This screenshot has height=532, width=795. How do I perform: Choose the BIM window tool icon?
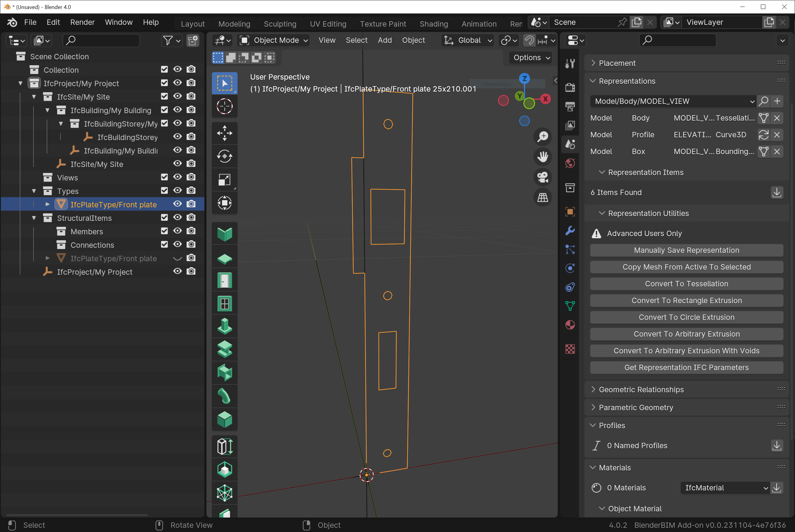pyautogui.click(x=224, y=304)
